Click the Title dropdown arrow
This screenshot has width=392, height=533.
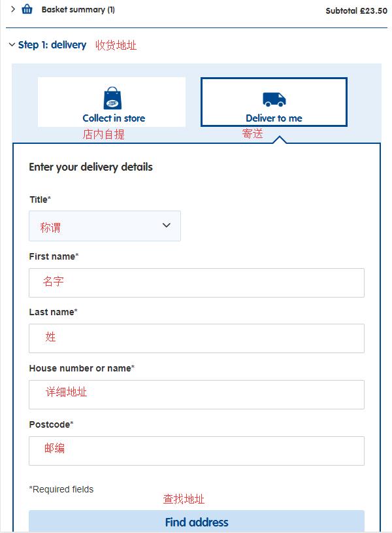click(166, 226)
